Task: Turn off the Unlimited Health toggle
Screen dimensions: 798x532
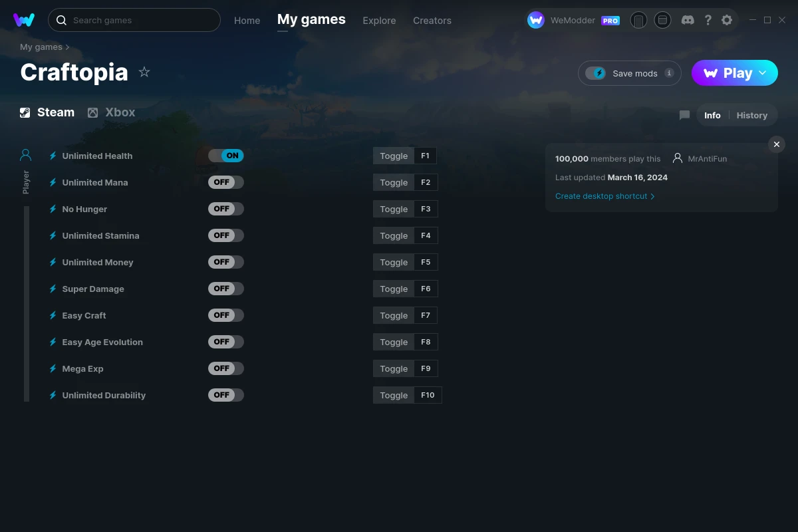Action: pyautogui.click(x=225, y=155)
